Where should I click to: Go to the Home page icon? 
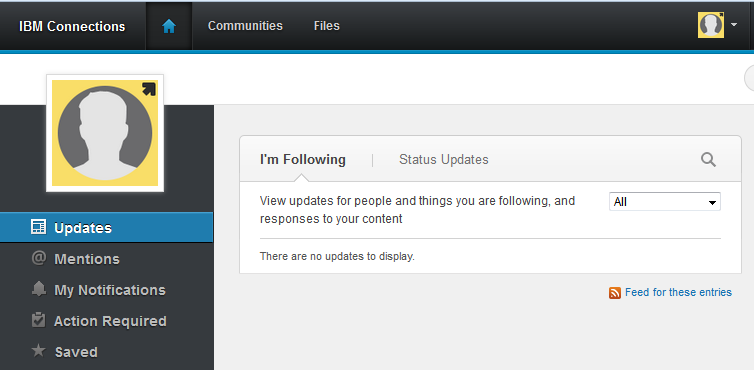tap(169, 26)
